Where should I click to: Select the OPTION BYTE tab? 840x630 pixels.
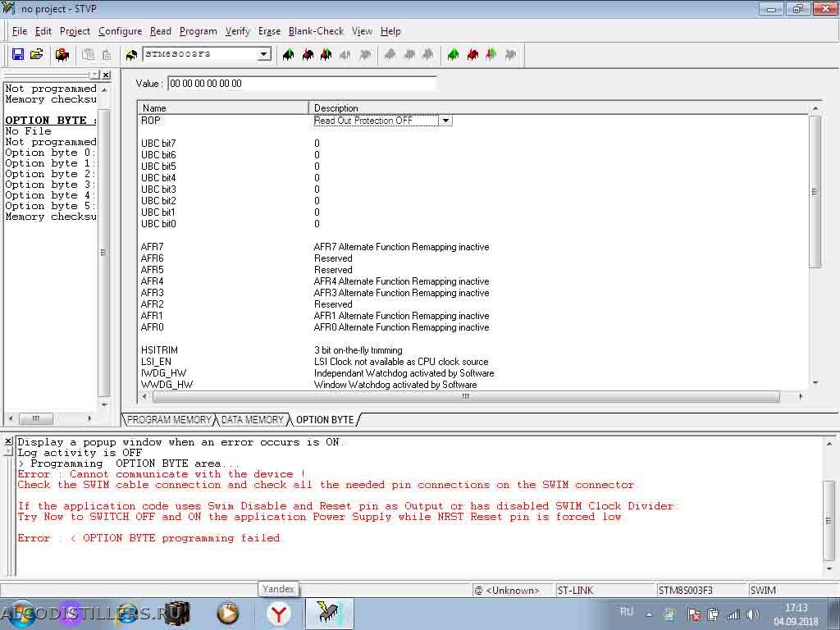[x=325, y=419]
